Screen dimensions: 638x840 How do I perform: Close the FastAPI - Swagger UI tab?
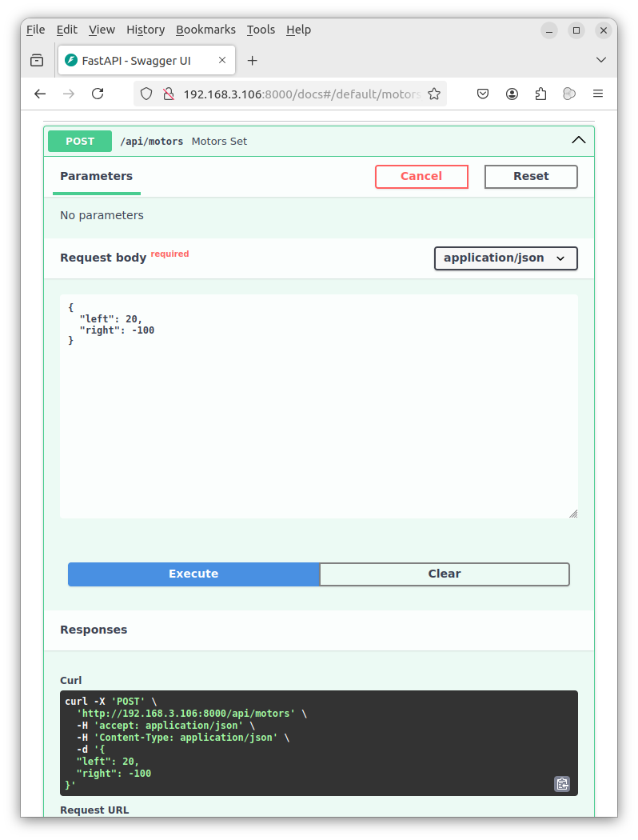(x=222, y=61)
